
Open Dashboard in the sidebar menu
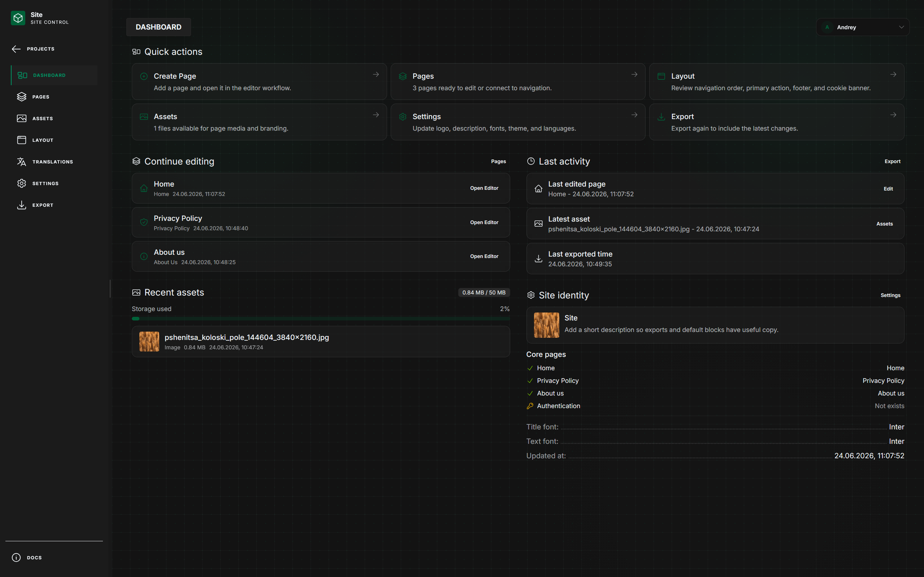pos(54,75)
